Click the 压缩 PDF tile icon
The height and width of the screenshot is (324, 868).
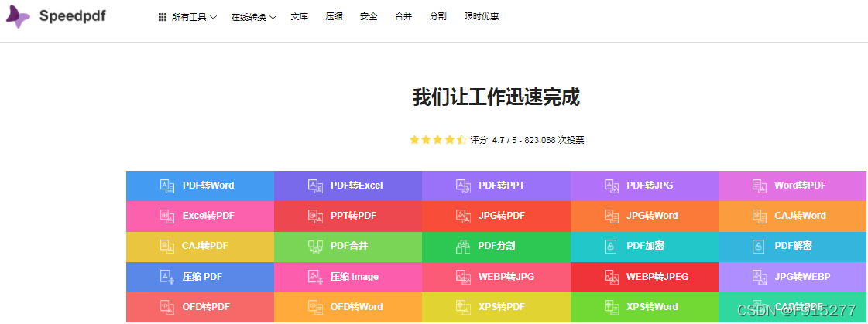[x=167, y=277]
